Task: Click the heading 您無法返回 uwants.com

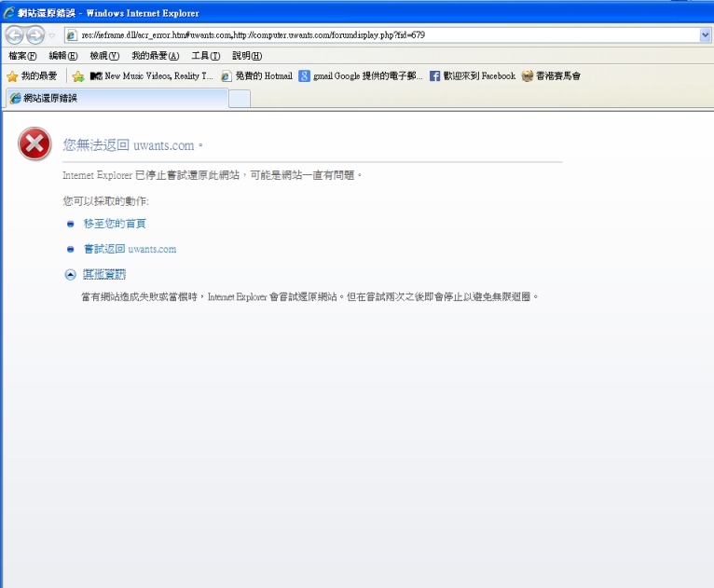Action: pyautogui.click(x=132, y=145)
